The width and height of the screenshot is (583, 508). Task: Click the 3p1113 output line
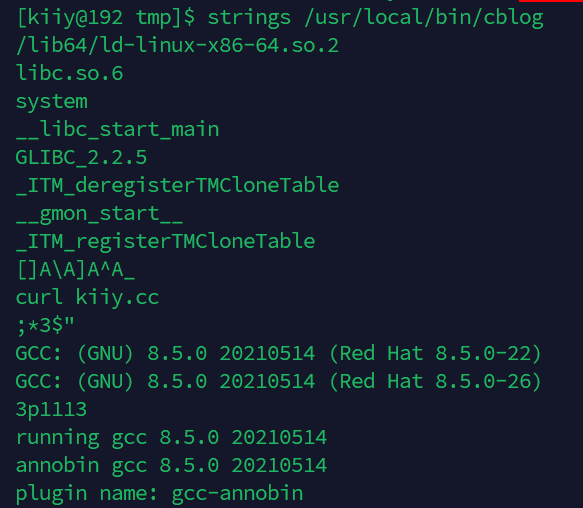[51, 410]
